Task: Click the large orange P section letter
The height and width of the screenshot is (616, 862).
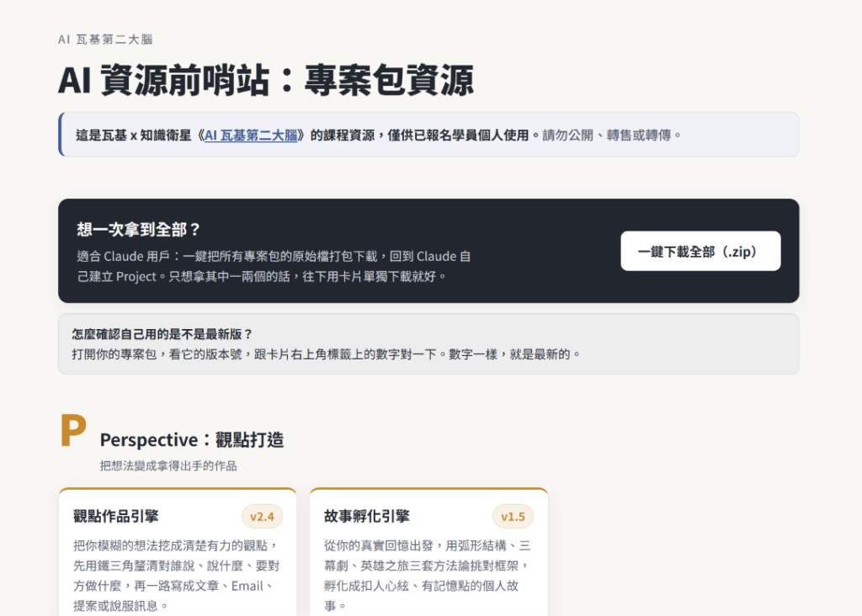Action: 73,430
